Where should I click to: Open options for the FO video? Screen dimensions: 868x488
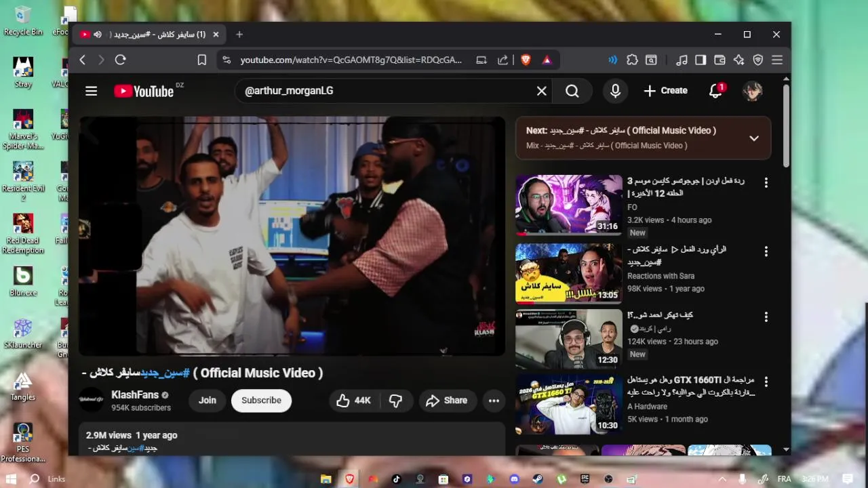coord(766,183)
